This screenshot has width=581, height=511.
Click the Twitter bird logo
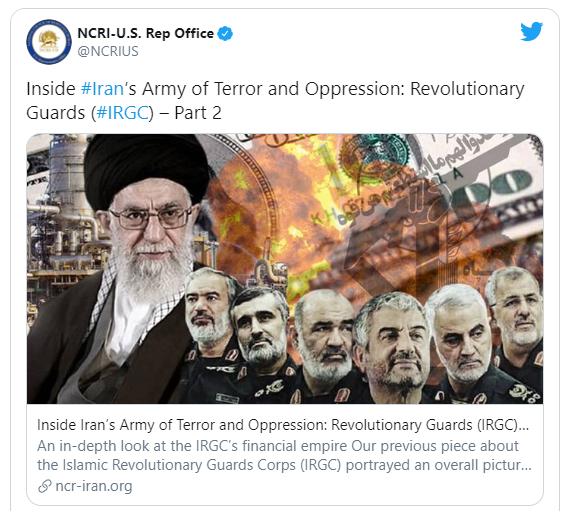pyautogui.click(x=531, y=31)
